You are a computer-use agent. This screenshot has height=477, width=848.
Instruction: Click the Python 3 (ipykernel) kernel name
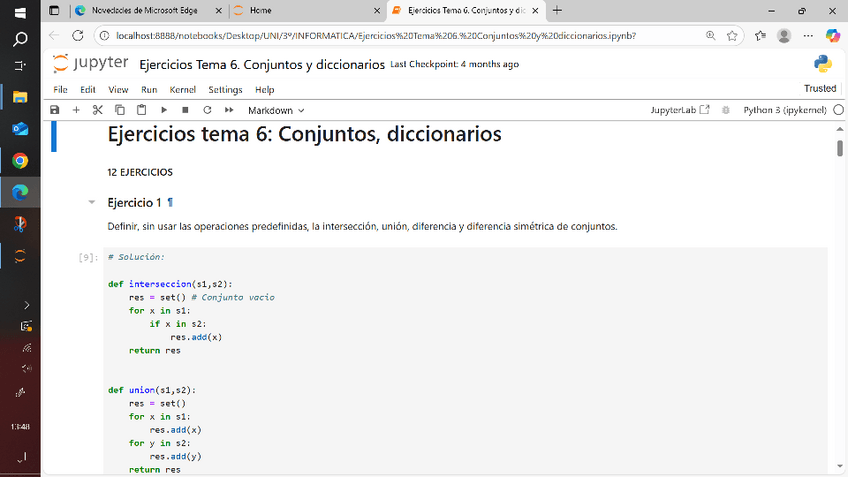tap(785, 110)
